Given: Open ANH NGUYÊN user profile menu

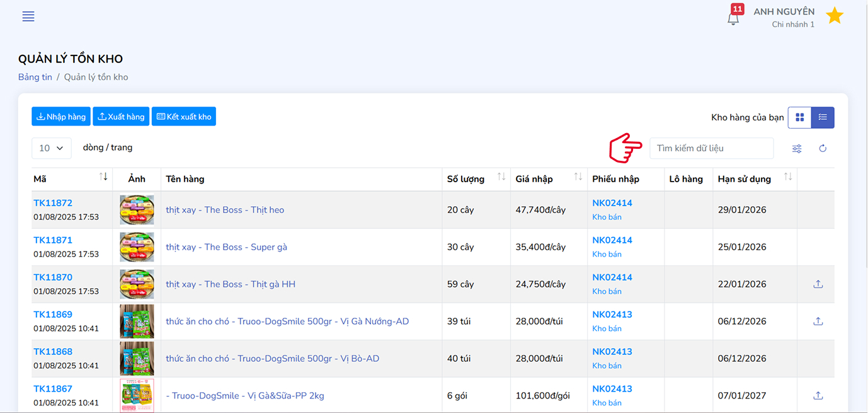Looking at the screenshot, I should [784, 17].
